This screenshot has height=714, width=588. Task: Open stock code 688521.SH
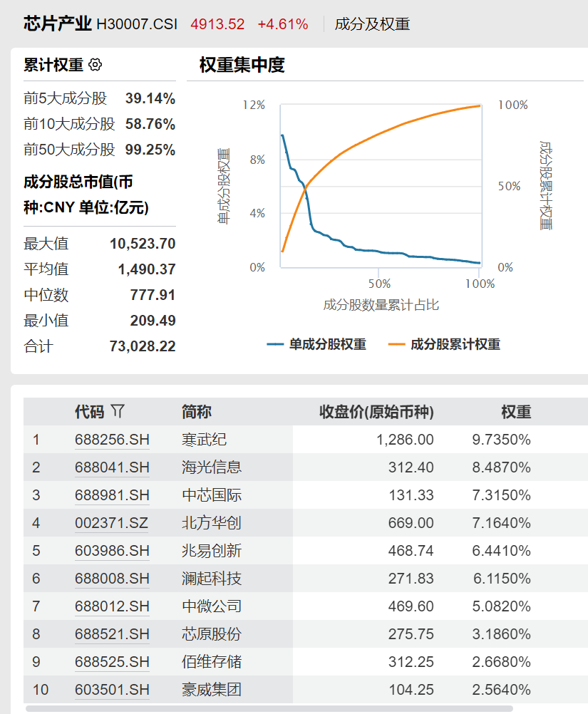coord(112,634)
